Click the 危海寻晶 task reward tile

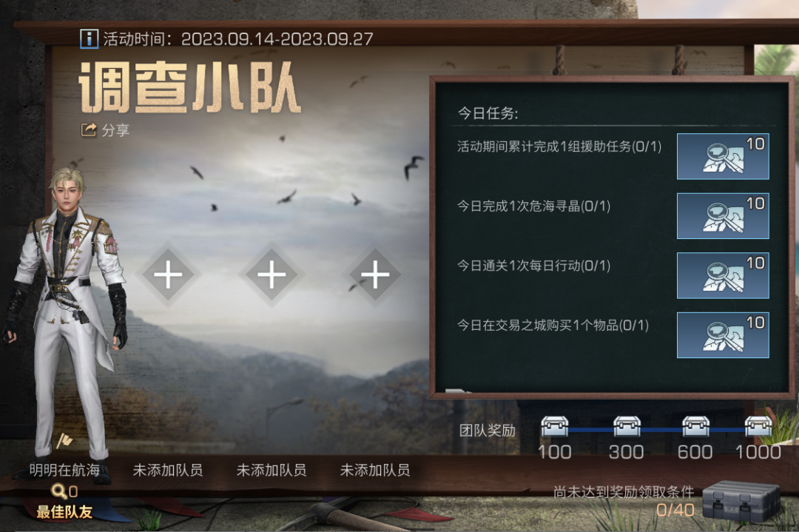pos(723,216)
